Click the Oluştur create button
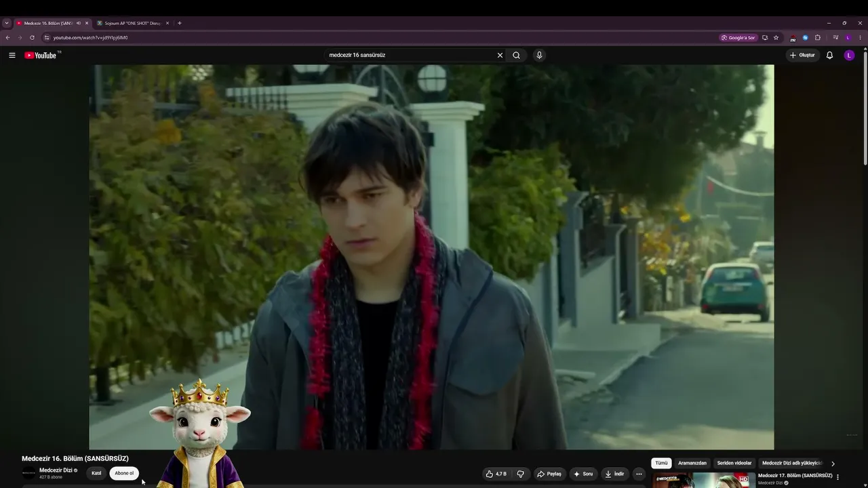 pos(802,55)
